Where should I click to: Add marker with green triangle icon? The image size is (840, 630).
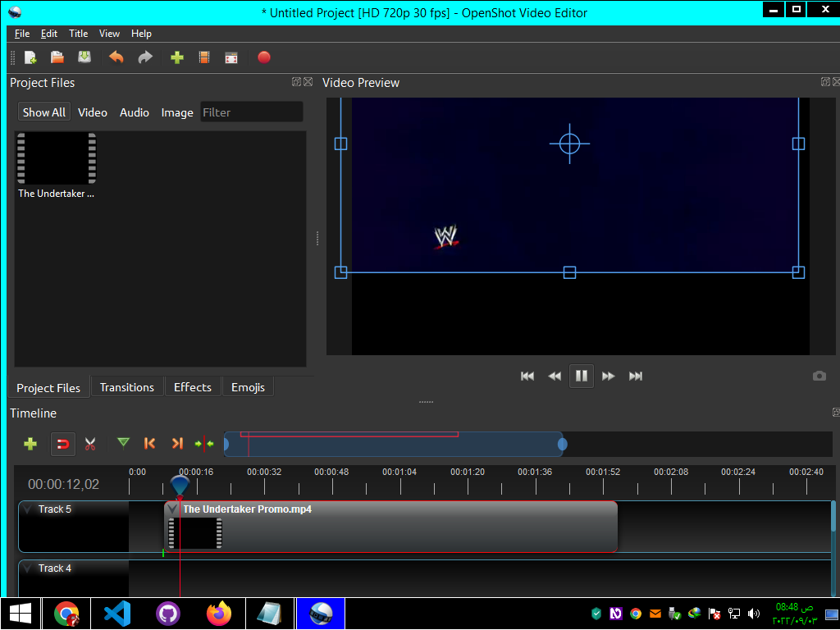click(123, 443)
